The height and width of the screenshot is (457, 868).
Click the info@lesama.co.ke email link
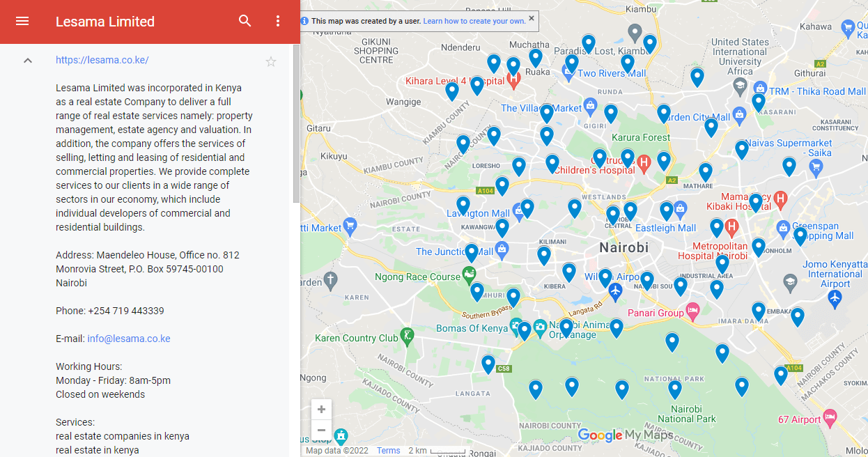point(129,339)
